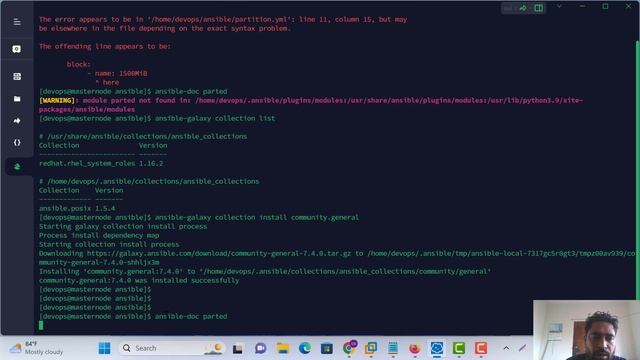Click the 'ansible-galaxy collection list' command text
Image resolution: width=640 pixels, height=360 pixels.
click(215, 118)
